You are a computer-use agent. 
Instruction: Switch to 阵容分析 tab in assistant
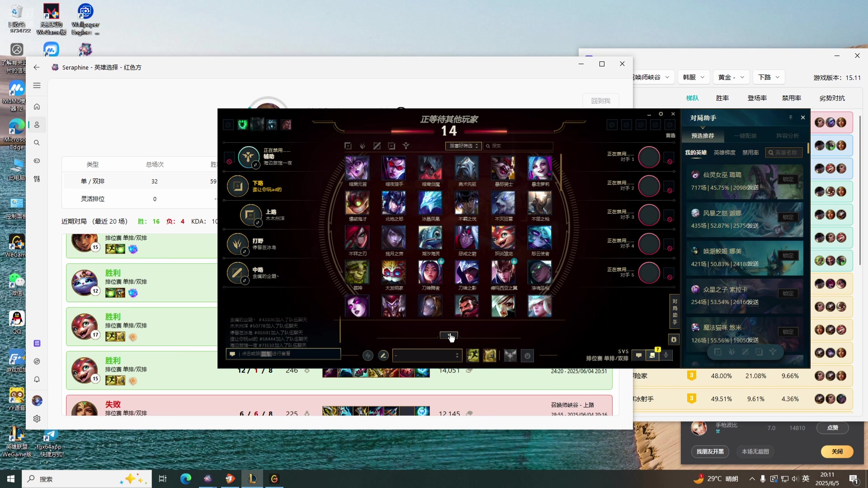788,136
